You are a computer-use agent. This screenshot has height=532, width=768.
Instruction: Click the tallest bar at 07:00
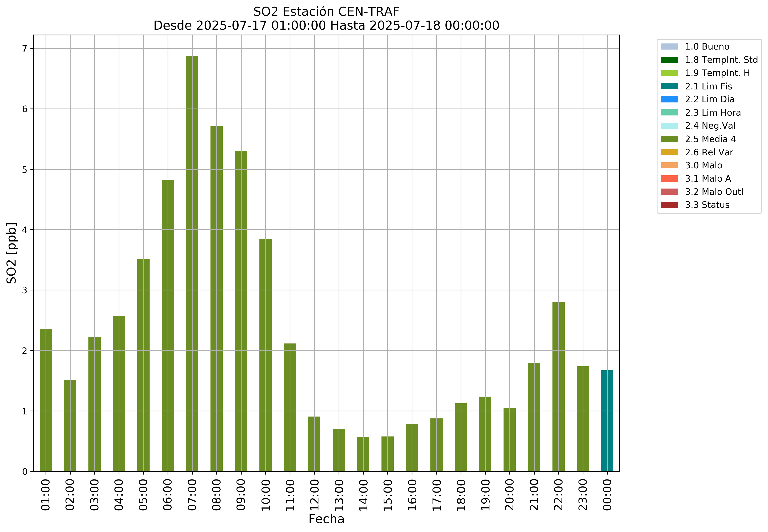(x=192, y=263)
